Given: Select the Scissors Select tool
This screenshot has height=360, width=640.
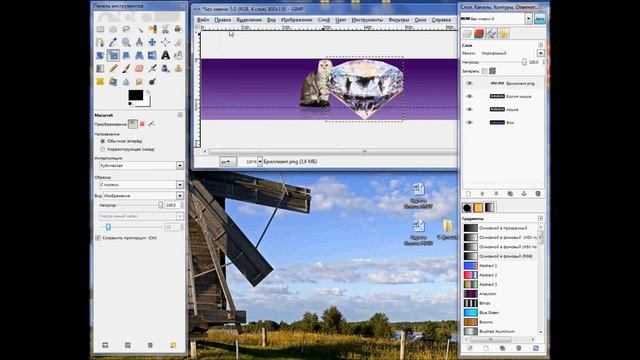Looking at the screenshot, I should (x=165, y=29).
